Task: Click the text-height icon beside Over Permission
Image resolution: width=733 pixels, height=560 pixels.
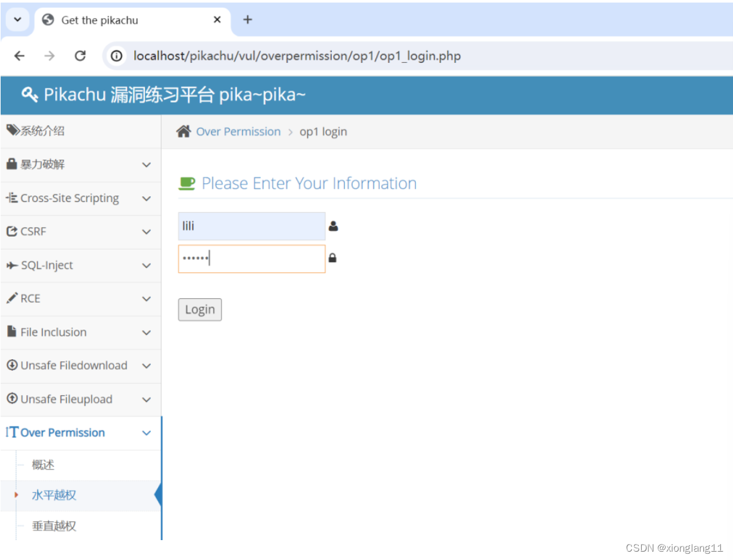Action: (12, 432)
